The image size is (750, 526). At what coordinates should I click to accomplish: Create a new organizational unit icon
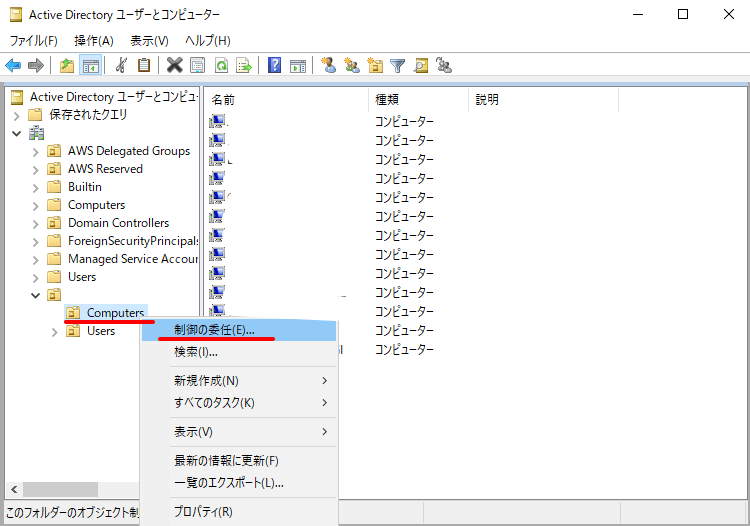[375, 65]
